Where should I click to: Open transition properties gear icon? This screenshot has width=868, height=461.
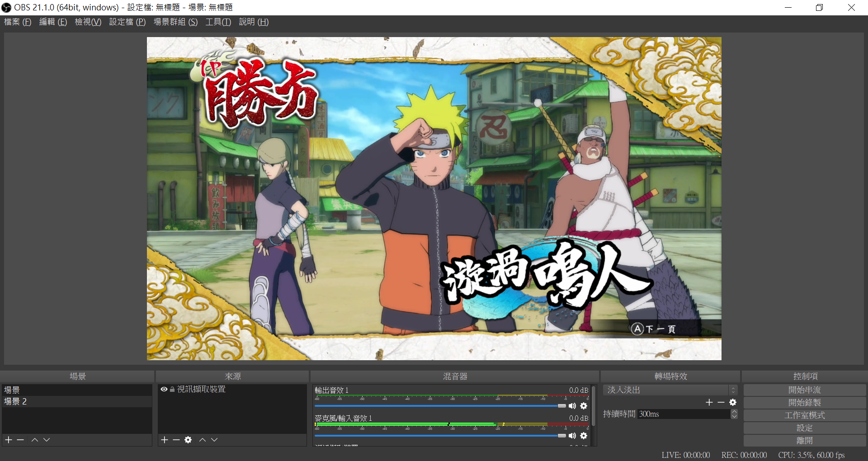(733, 402)
